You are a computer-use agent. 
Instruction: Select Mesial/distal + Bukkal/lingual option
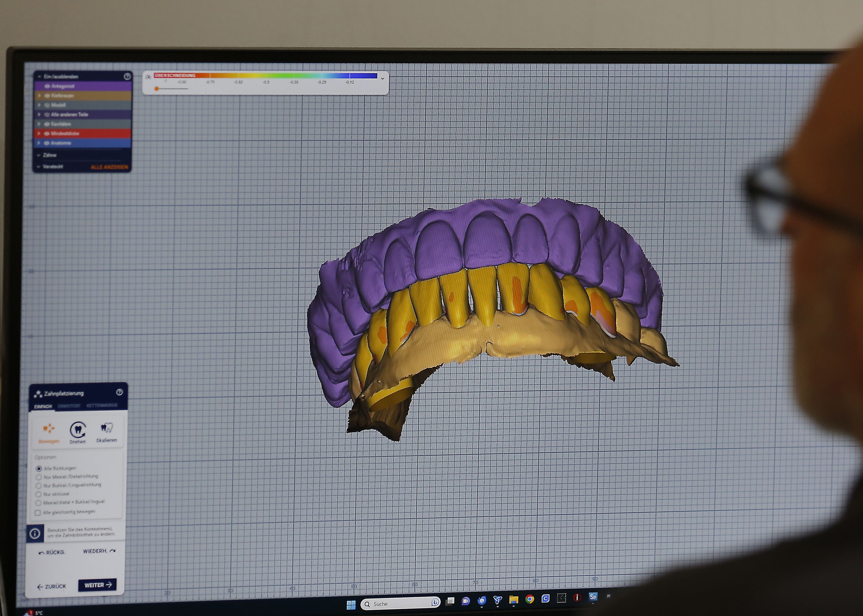[38, 503]
